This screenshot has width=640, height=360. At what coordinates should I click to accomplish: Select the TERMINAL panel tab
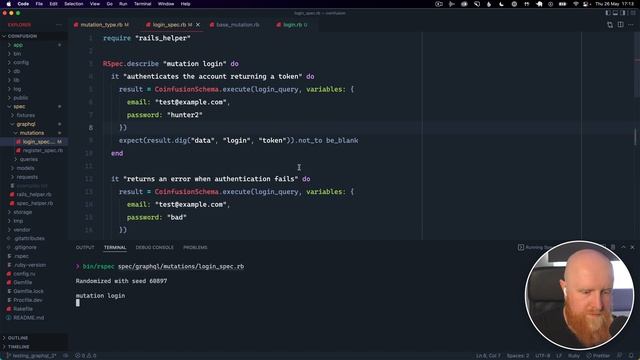click(x=115, y=247)
